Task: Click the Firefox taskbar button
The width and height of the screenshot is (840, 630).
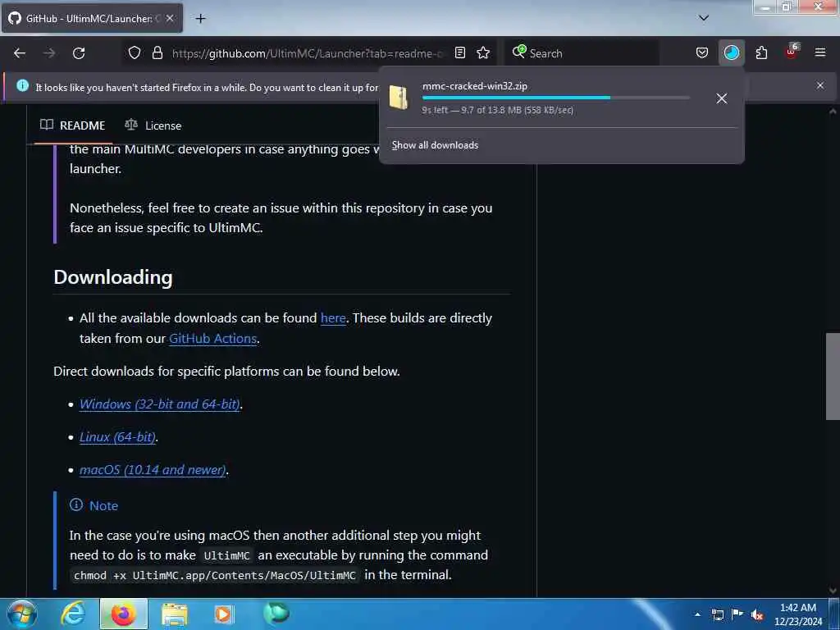Action: coord(123,614)
